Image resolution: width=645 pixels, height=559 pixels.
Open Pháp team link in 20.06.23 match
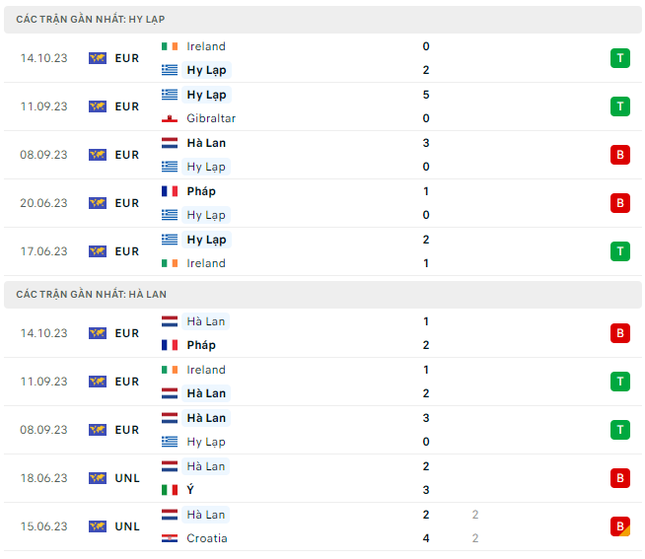[201, 191]
